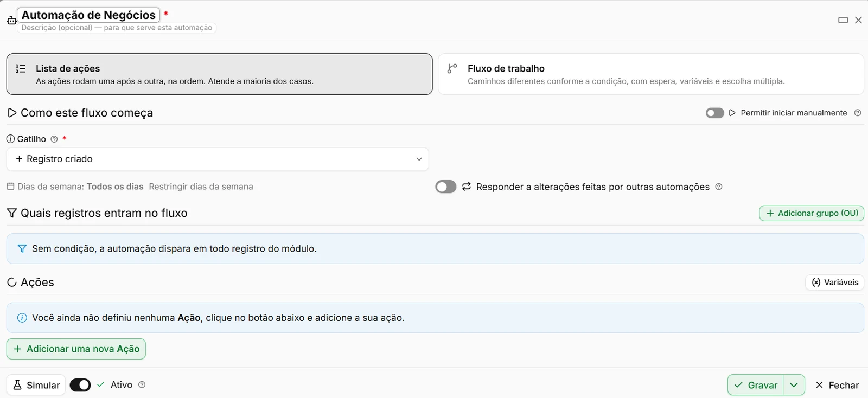Click the help icon next to Ativo
The image size is (868, 398).
click(x=142, y=385)
